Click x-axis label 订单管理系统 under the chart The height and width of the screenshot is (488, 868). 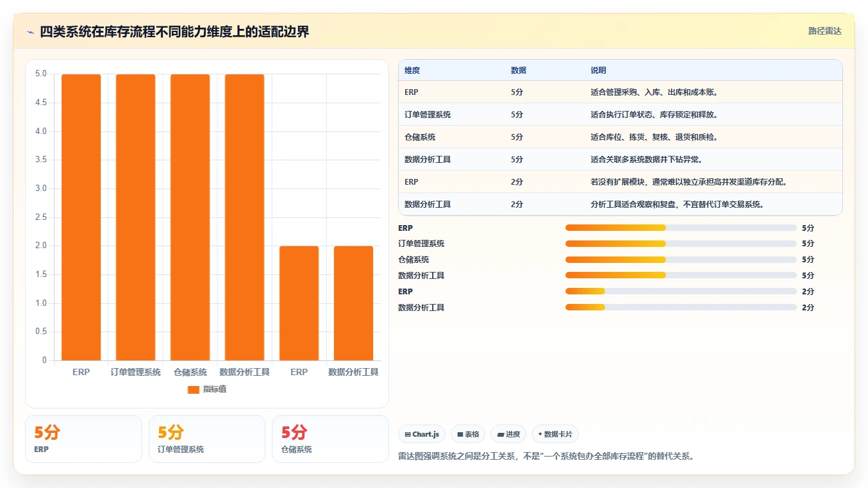tap(136, 372)
